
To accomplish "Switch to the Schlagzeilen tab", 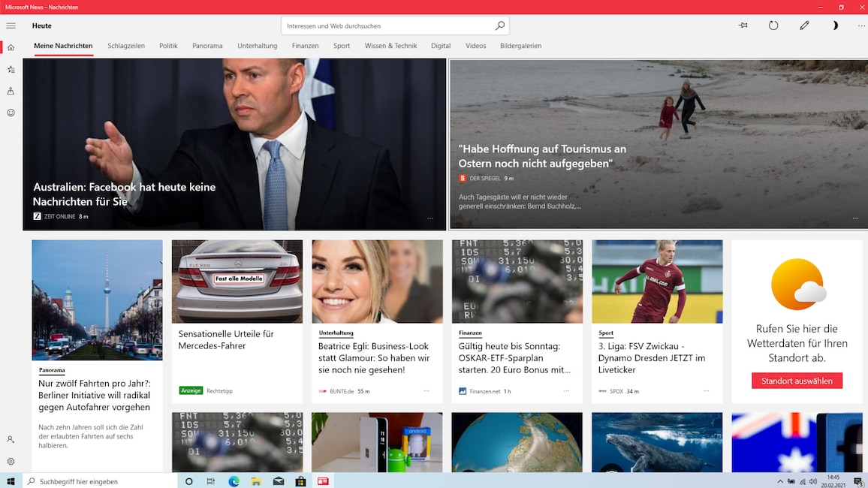I will (126, 46).
